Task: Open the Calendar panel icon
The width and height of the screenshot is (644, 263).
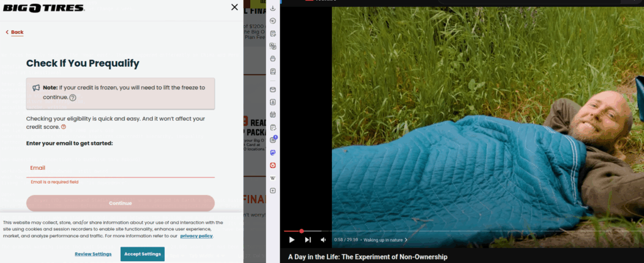Action: (x=273, y=115)
